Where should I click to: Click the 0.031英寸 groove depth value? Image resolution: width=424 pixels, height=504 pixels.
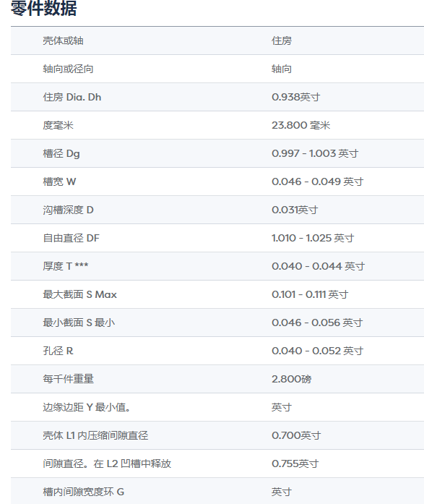coord(295,210)
